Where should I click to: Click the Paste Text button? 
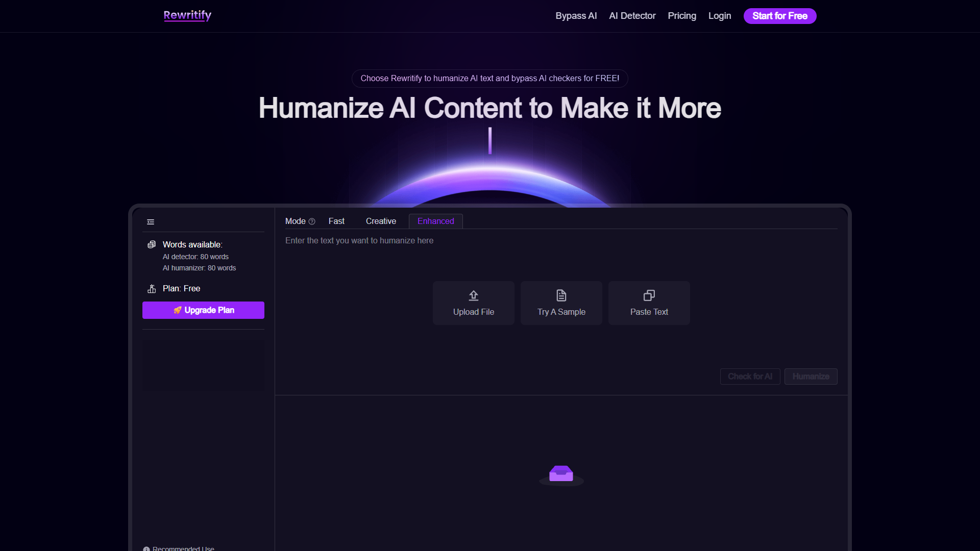pos(649,303)
